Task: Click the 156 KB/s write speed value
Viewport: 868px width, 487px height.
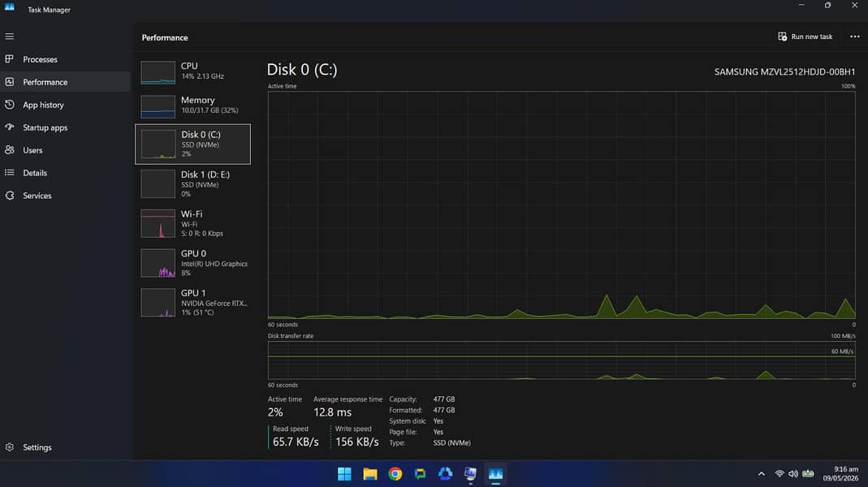Action: coord(357,442)
